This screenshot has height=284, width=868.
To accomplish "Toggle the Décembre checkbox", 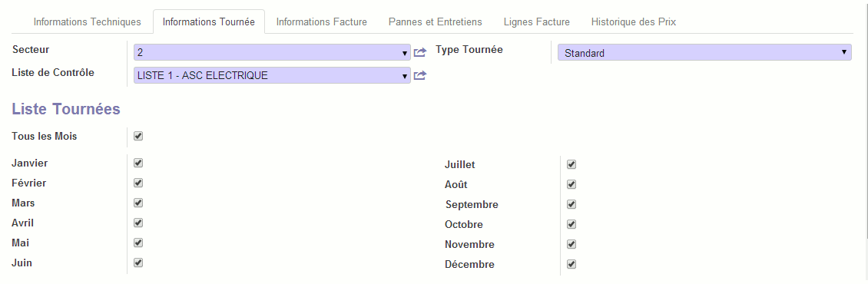I will point(571,264).
